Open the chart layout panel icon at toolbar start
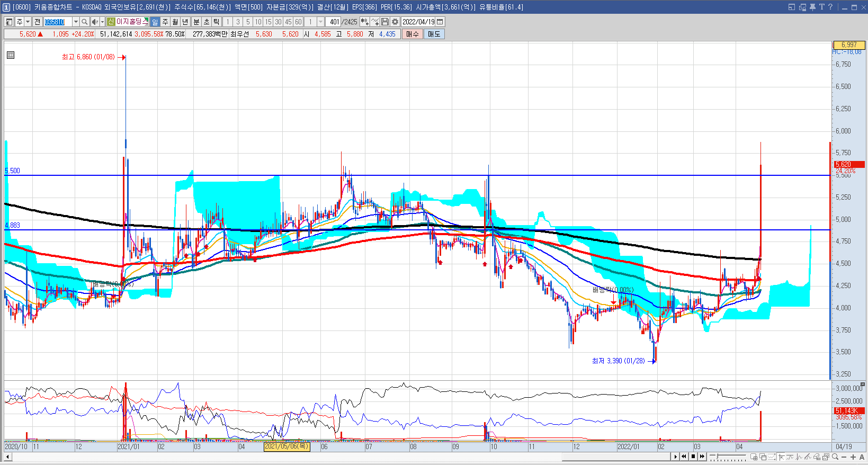The width and height of the screenshot is (868, 465). 9,22
